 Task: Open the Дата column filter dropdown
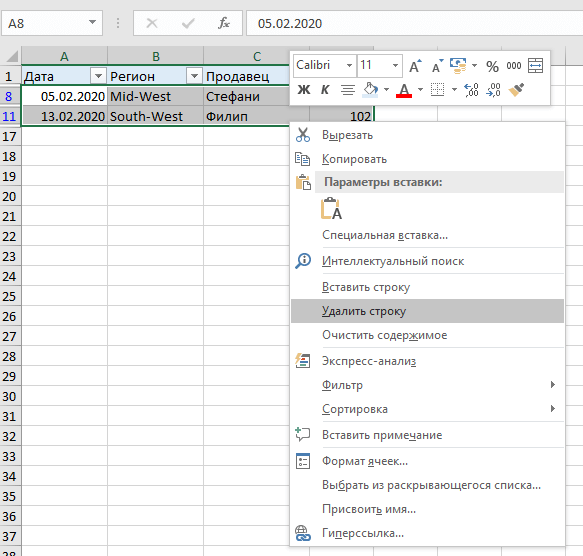98,76
